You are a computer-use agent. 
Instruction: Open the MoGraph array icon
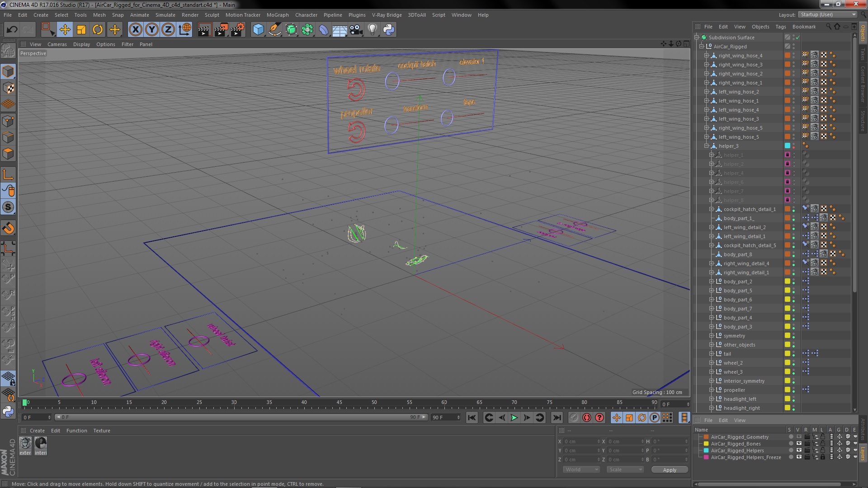pos(307,30)
